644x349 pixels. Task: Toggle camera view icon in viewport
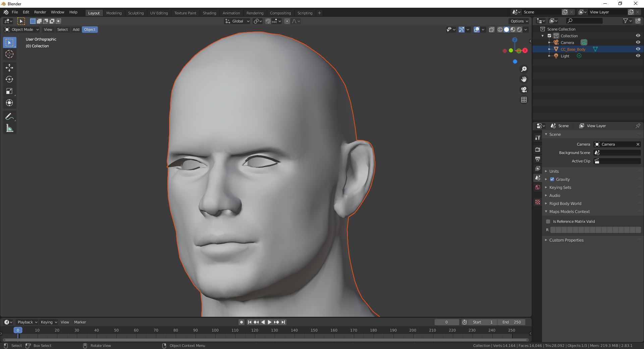pyautogui.click(x=524, y=90)
